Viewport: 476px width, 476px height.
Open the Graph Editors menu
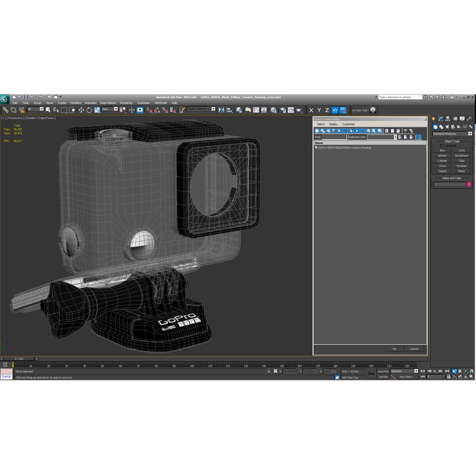(108, 103)
